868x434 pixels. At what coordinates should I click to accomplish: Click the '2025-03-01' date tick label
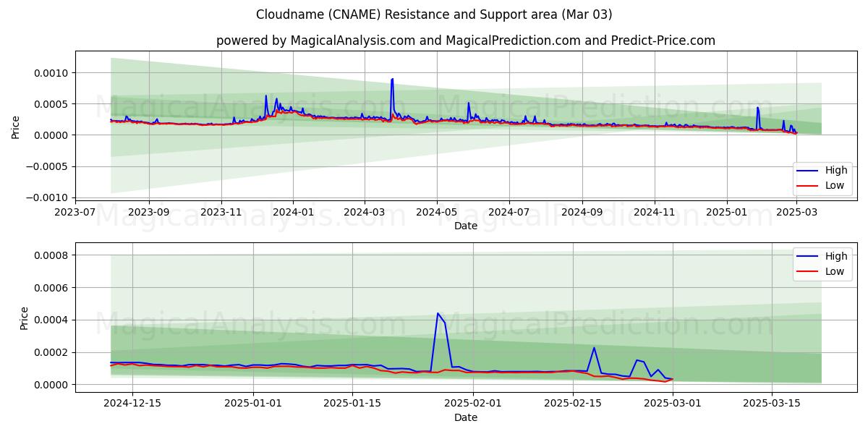point(673,404)
